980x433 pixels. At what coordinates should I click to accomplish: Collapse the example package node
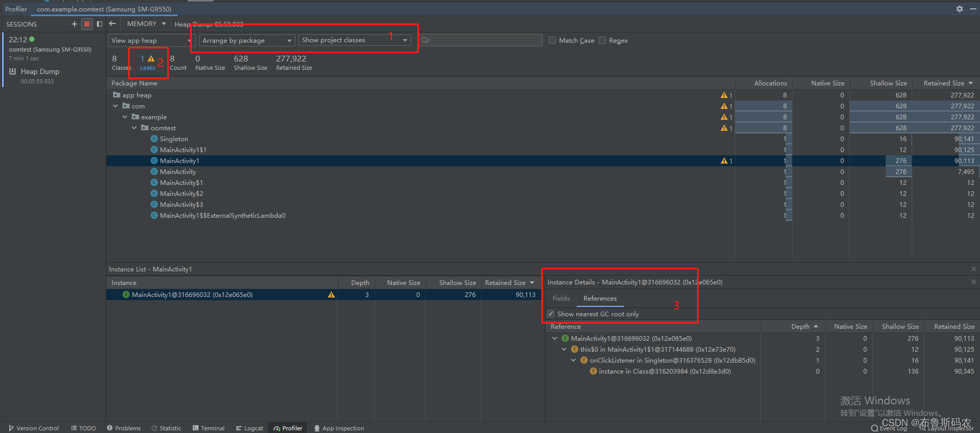(125, 117)
